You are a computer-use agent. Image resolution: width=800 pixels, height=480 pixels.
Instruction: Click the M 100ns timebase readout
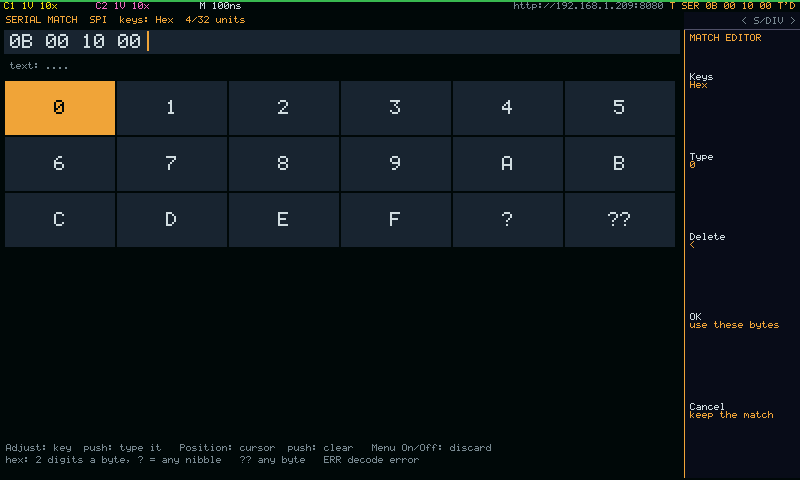pos(220,6)
